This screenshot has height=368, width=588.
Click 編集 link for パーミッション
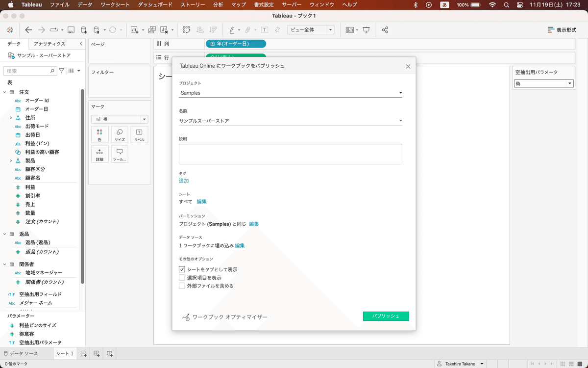coord(254,224)
